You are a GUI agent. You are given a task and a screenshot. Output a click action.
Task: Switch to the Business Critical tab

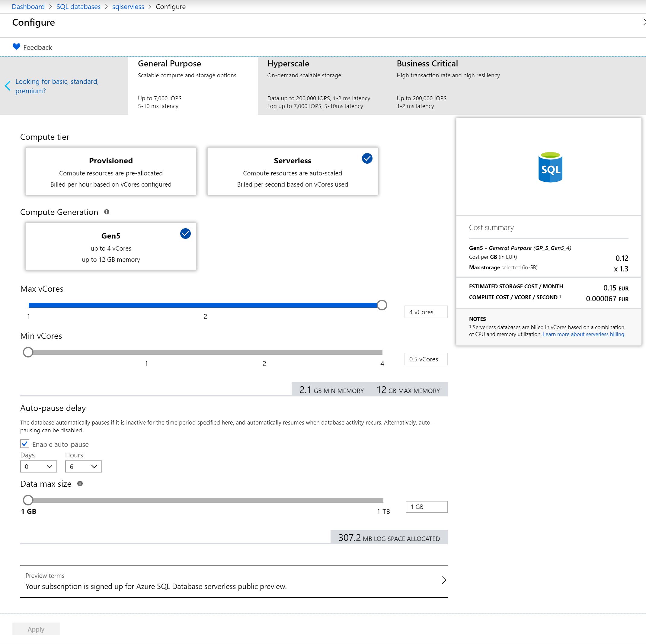452,86
